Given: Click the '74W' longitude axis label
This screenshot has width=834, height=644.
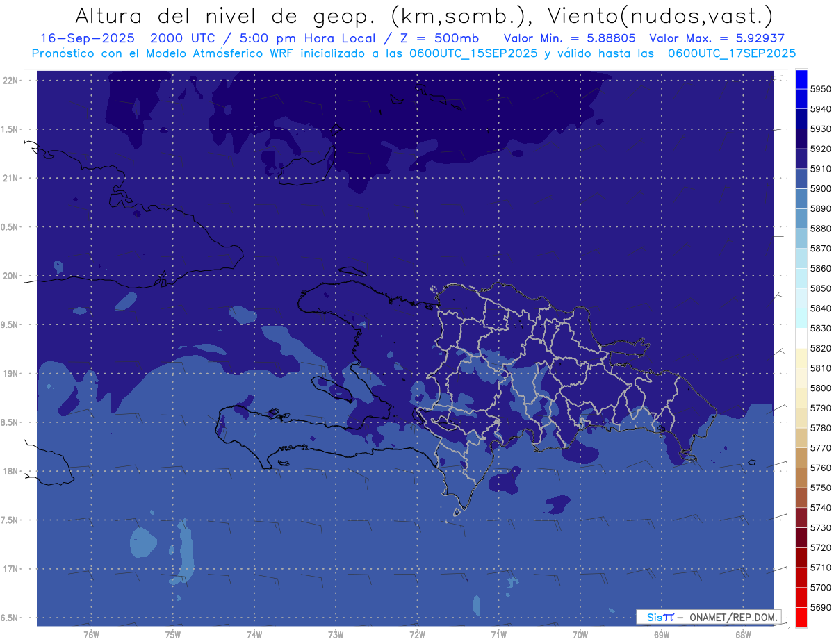Looking at the screenshot, I should pos(254,634).
